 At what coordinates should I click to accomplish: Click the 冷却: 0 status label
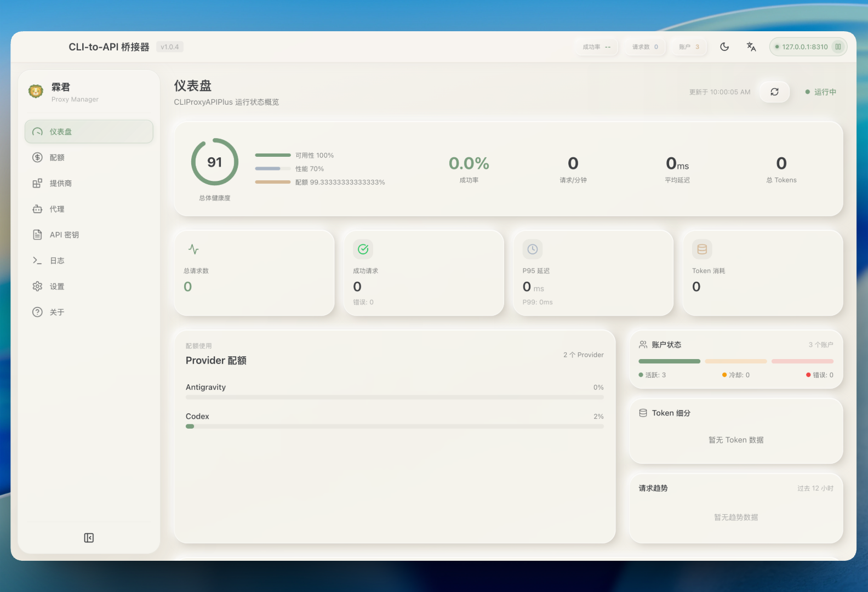(x=736, y=375)
